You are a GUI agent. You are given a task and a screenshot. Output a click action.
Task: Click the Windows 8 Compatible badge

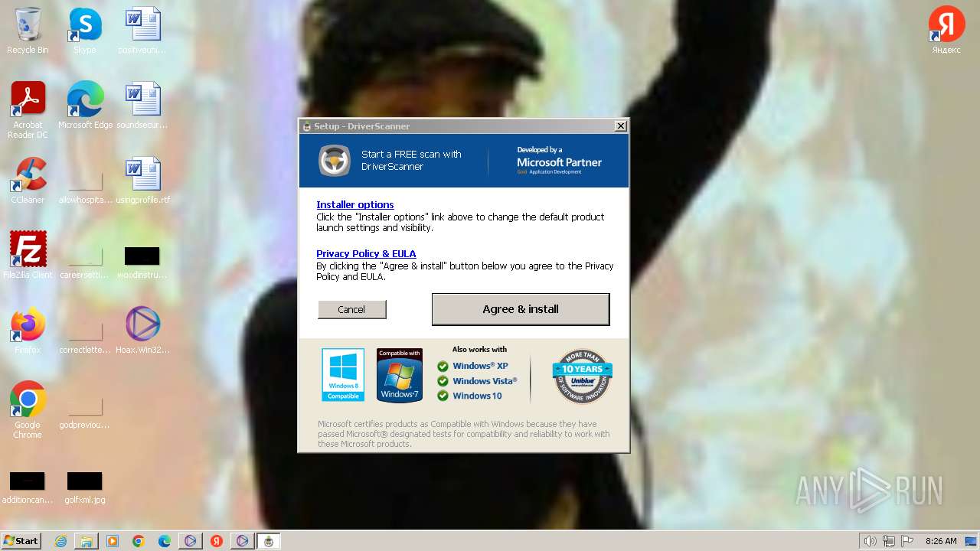coord(343,375)
